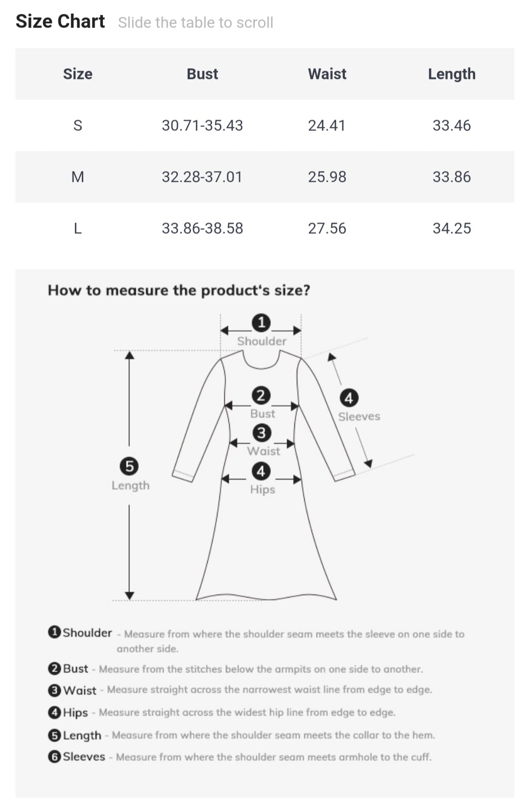Screen dimensions: 529x812
Task: Click the number 4 marker above Hips label
Action: [x=261, y=471]
